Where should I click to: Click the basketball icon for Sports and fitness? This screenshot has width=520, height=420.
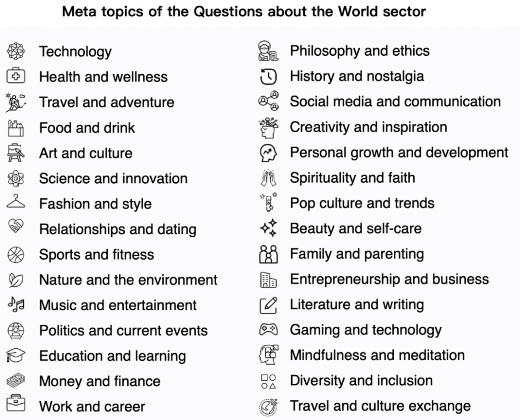(16, 255)
